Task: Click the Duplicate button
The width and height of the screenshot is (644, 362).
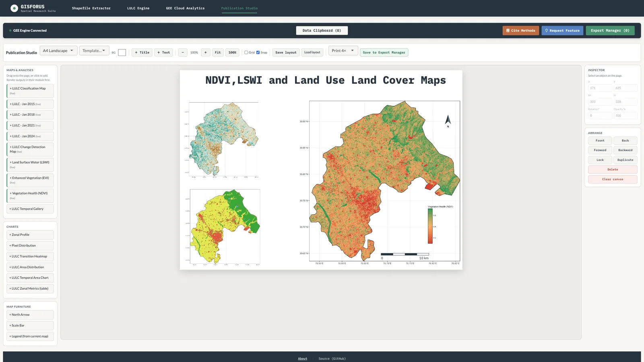Action: click(x=625, y=160)
